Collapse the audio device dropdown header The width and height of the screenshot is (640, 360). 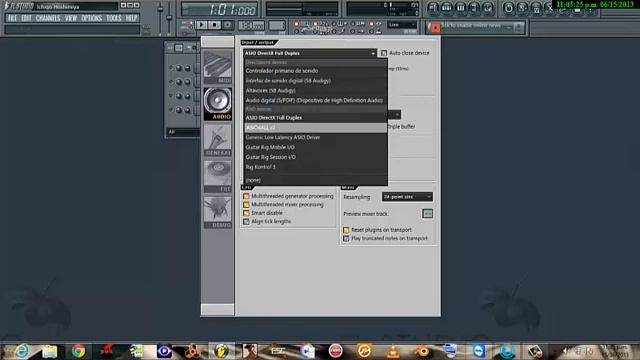click(x=310, y=53)
